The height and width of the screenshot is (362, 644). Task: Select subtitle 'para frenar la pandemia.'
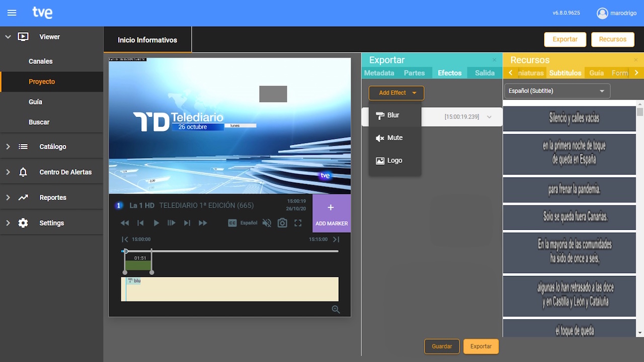pyautogui.click(x=570, y=190)
